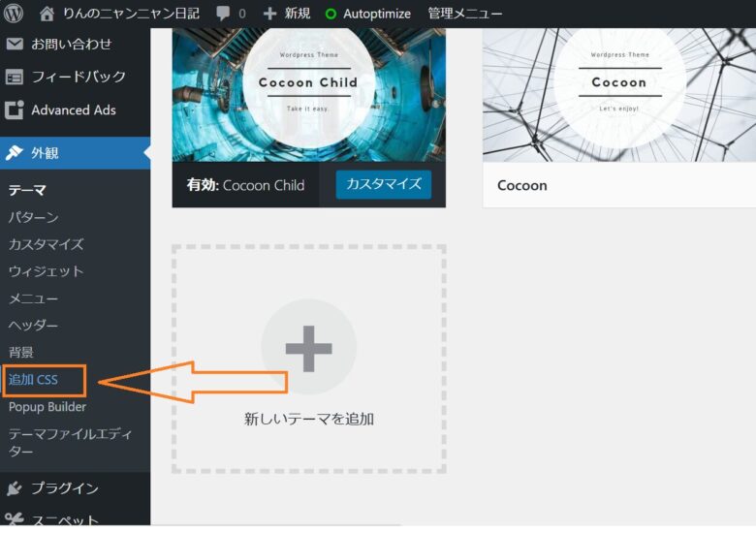This screenshot has height=533, width=756.
Task: Click the Advanced Ads sidebar icon
Action: click(x=15, y=110)
